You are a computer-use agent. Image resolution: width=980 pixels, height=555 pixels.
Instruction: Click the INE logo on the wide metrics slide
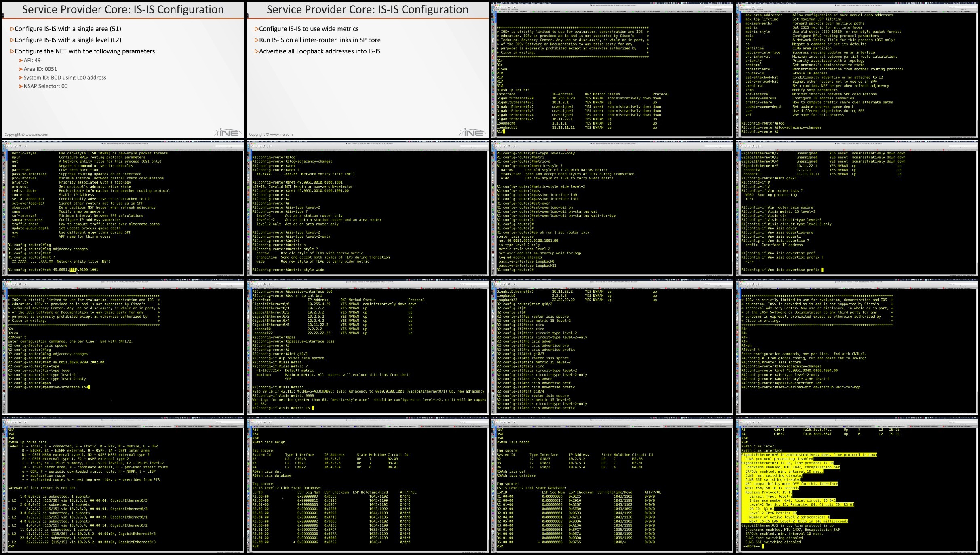472,132
